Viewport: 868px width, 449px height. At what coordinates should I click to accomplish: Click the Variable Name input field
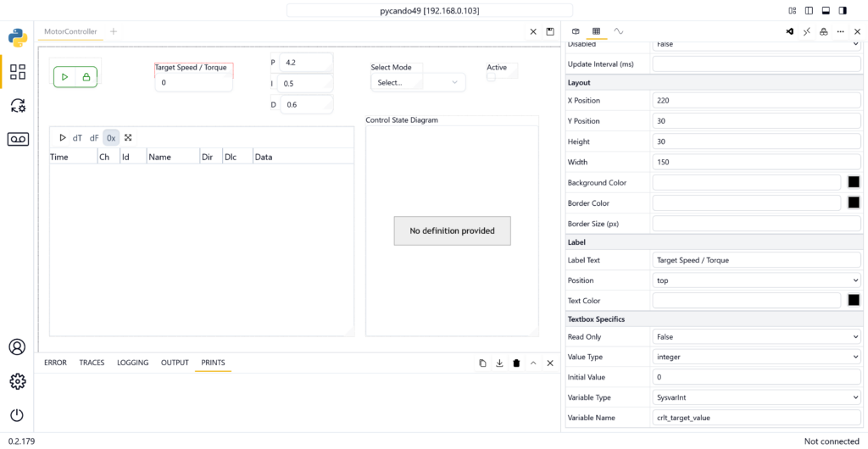tap(756, 418)
